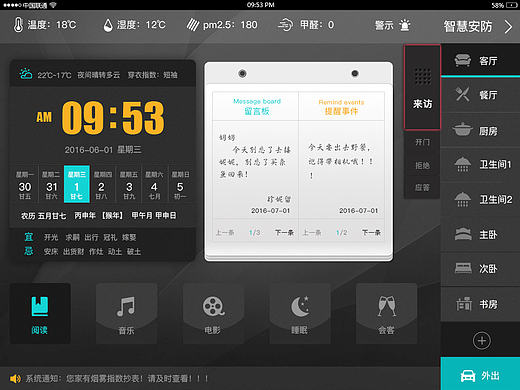Open the 智慧安防 chevron arrow
This screenshot has height=390, width=520.
pyautogui.click(x=508, y=27)
